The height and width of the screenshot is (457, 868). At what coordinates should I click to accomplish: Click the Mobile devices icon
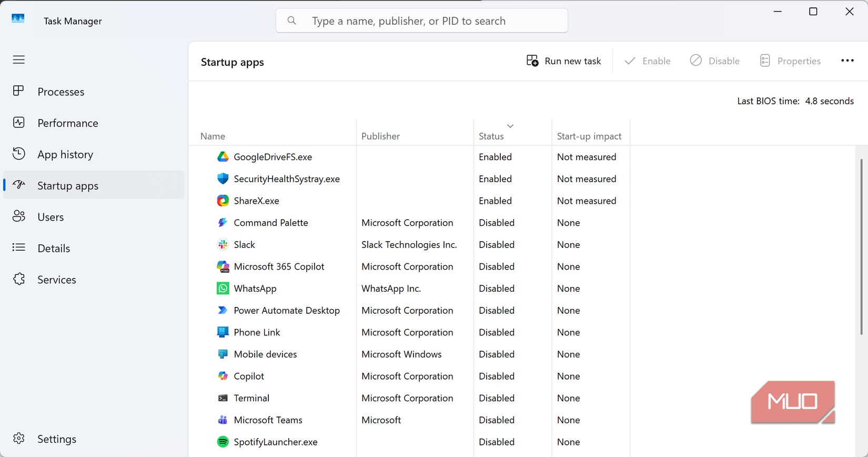223,354
